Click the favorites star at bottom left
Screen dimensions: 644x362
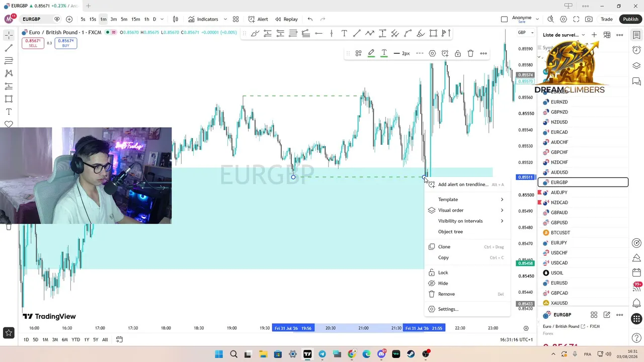tap(9, 332)
